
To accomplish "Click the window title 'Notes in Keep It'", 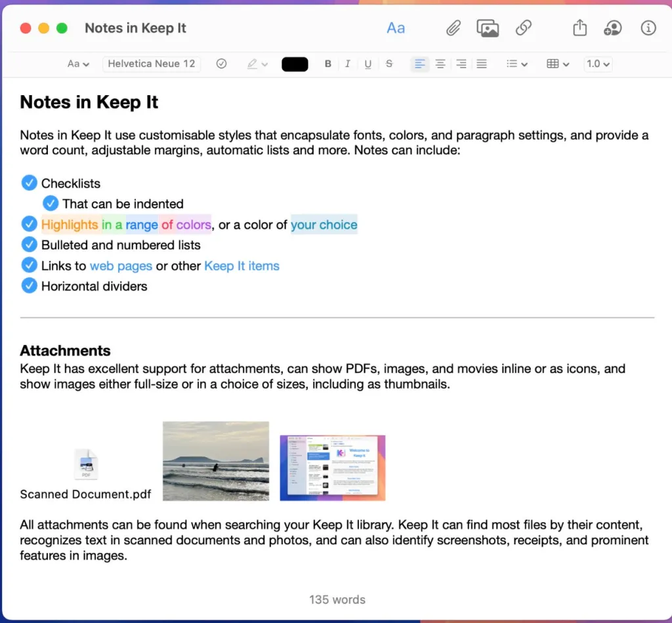I will 135,28.
